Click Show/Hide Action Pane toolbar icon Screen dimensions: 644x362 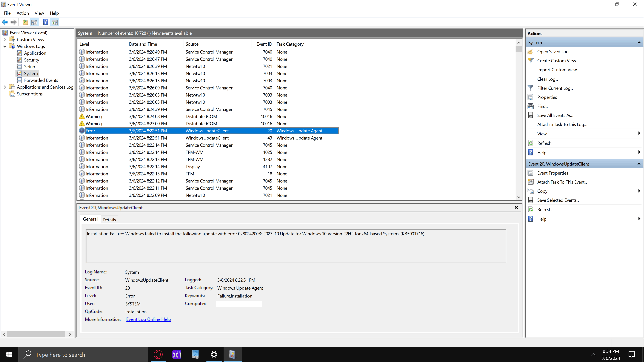55,22
